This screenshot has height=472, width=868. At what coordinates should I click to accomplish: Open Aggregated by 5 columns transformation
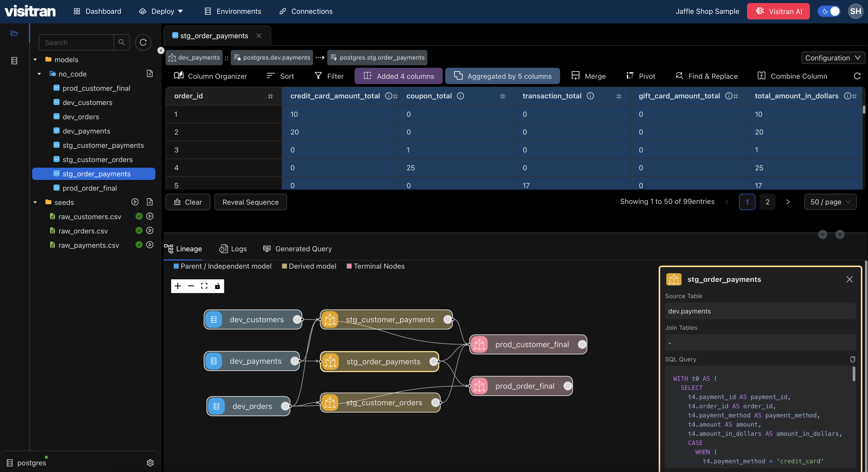[503, 76]
